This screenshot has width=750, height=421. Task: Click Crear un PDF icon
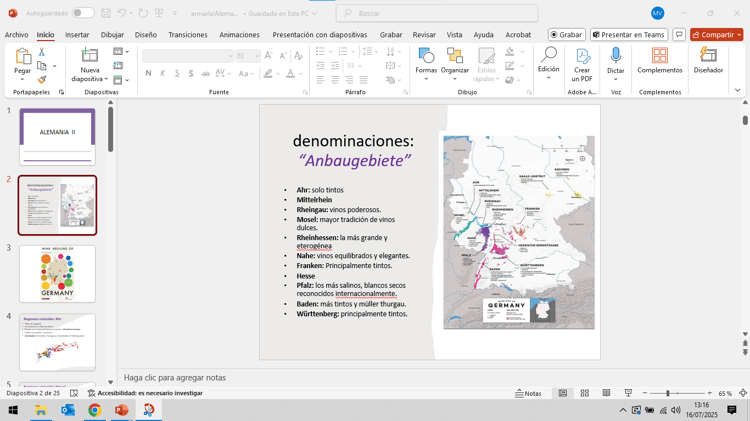point(582,64)
